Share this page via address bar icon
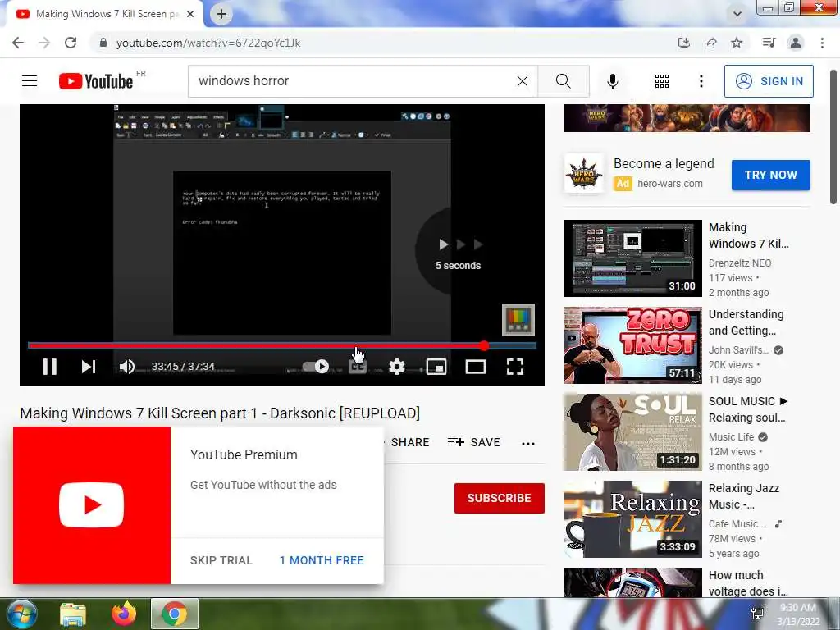The height and width of the screenshot is (630, 840). pyautogui.click(x=710, y=43)
